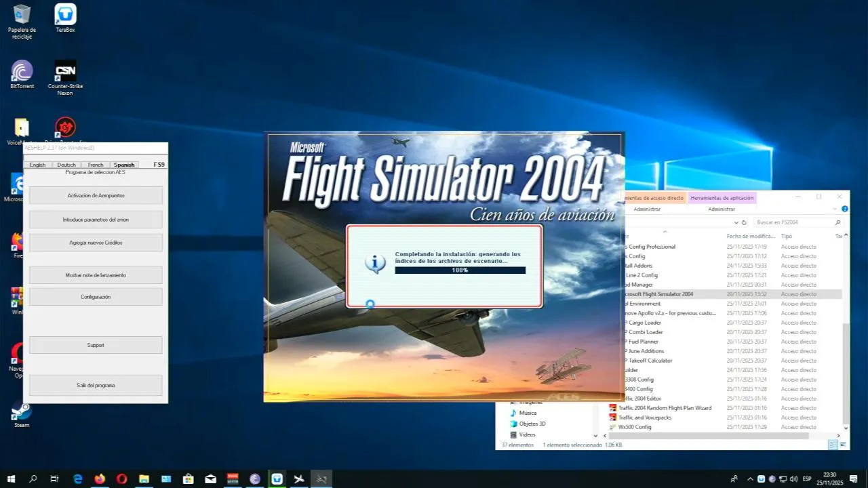868x488 pixels.
Task: Click ESP language indicator in tray
Action: [x=807, y=479]
